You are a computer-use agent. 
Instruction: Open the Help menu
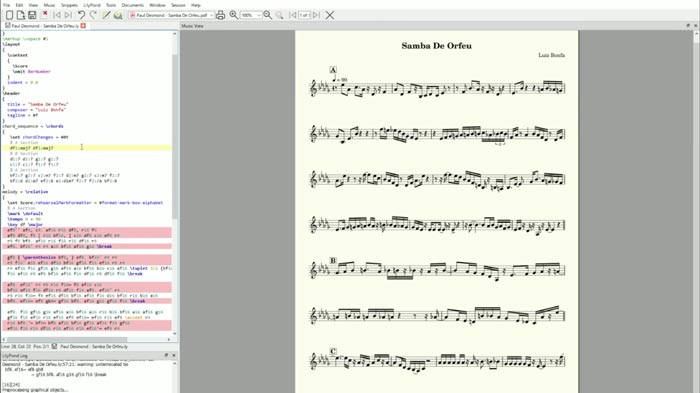tap(196, 5)
